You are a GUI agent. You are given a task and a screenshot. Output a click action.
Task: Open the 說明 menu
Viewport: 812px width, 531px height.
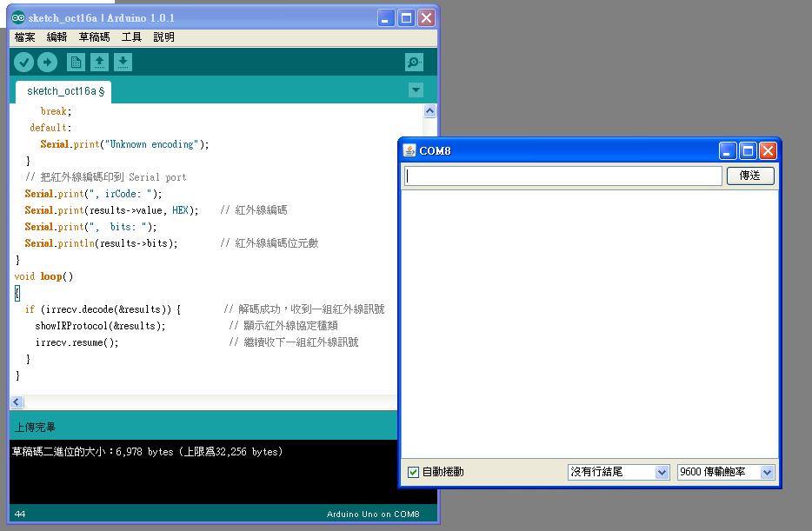tap(163, 37)
